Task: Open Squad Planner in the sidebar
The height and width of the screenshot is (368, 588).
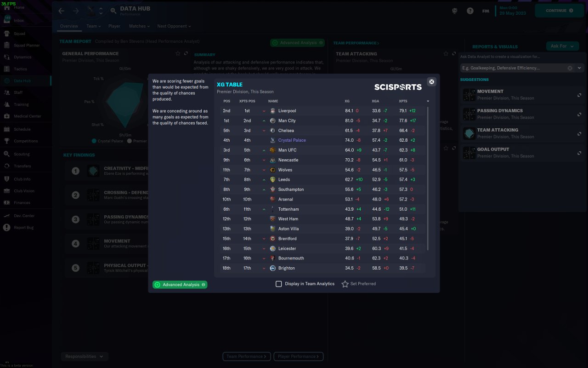Action: click(27, 46)
